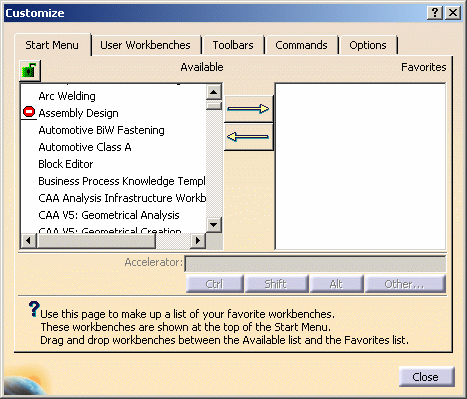Image resolution: width=467 pixels, height=399 pixels.
Task: Select CAA Analysis Infrastructure Workbench entry
Action: pos(122,198)
